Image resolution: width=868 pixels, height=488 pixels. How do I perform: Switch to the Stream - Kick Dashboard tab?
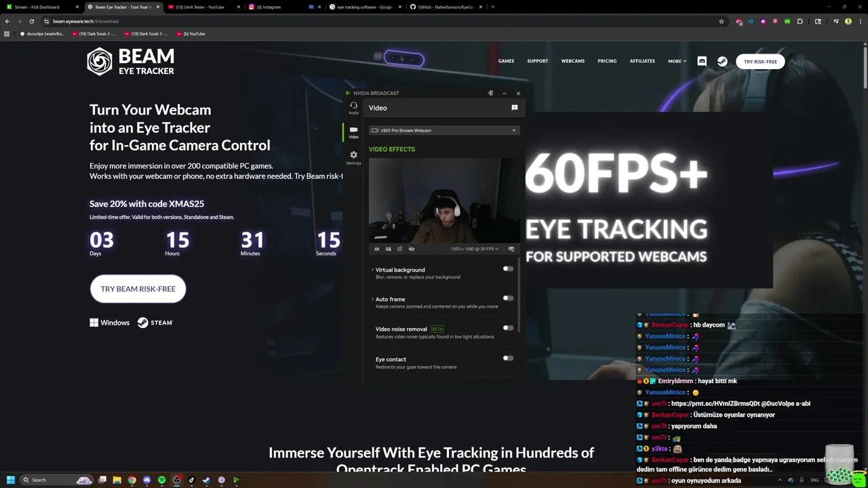tap(42, 7)
